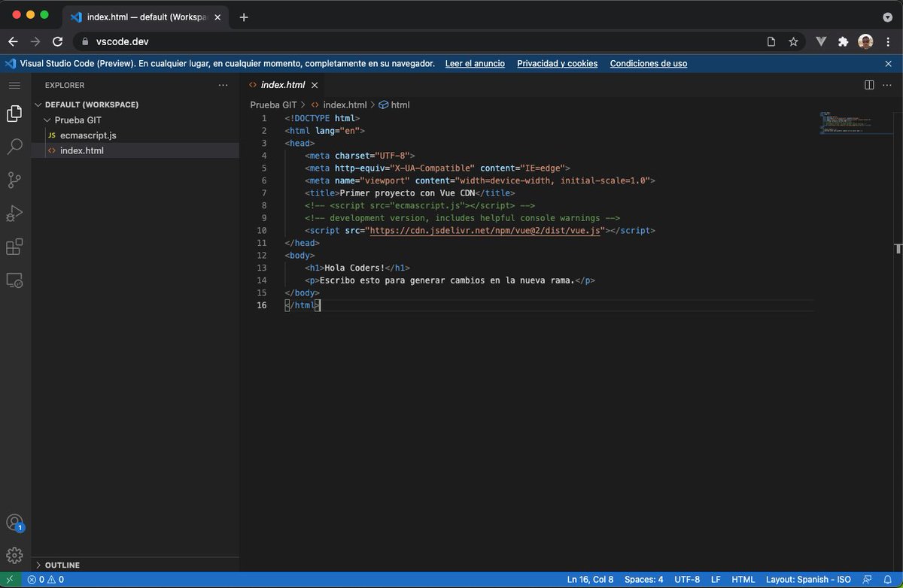Open the browser extensions puzzle icon
This screenshot has height=588, width=903.
[x=843, y=42]
